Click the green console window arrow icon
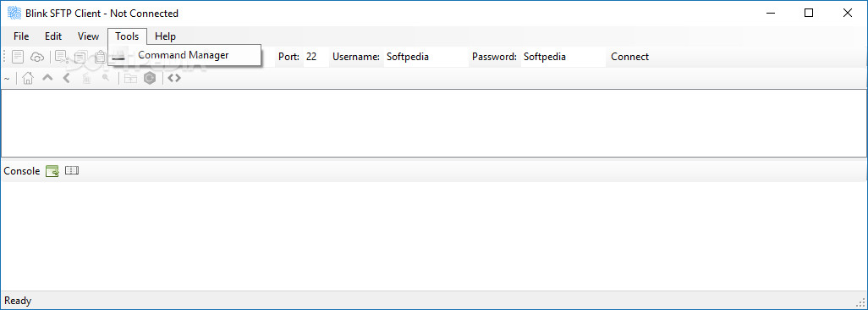868x310 pixels. click(52, 171)
